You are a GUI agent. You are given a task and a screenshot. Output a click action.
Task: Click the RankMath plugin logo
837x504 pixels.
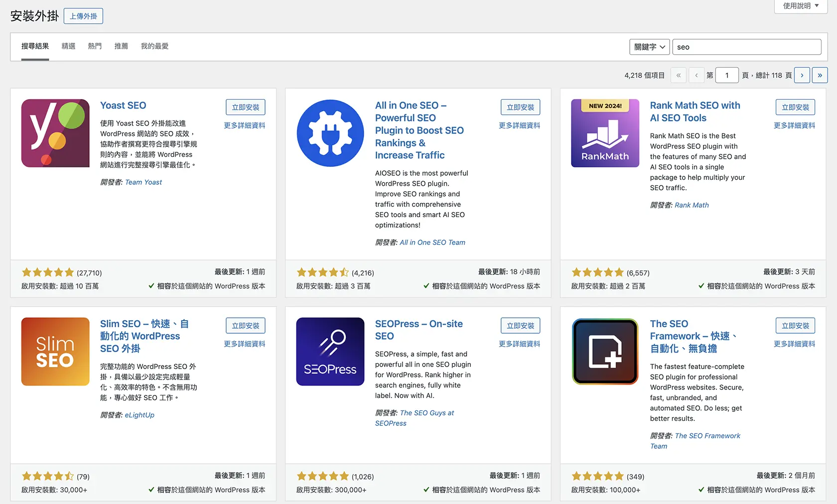pos(605,133)
